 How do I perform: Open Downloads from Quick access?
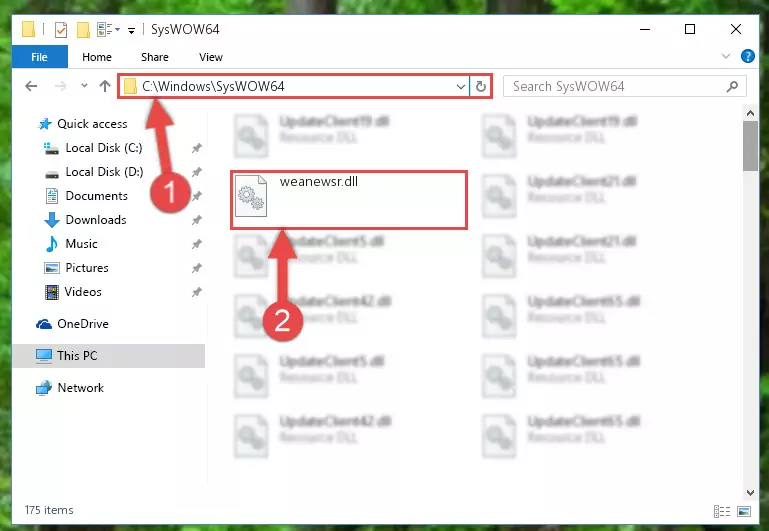(x=96, y=220)
